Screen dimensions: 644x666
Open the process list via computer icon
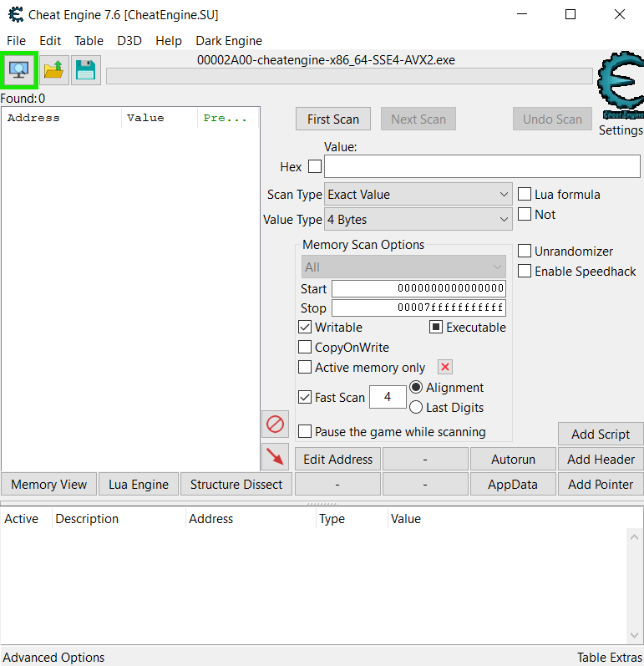tap(19, 70)
